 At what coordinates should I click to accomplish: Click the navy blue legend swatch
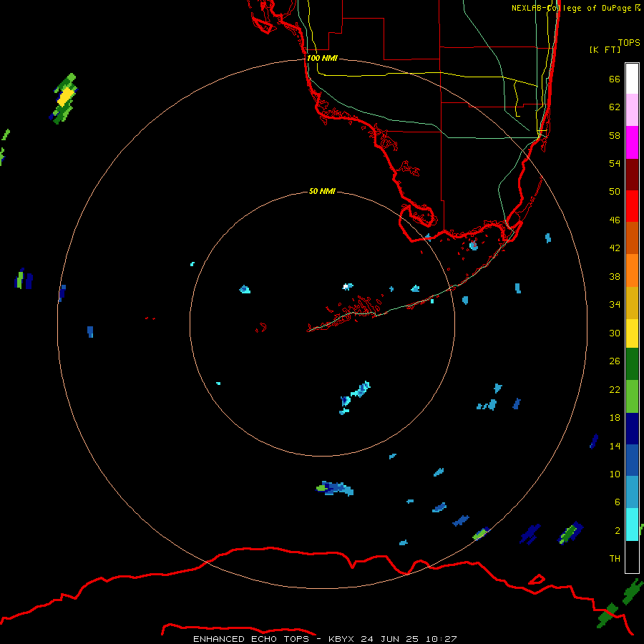coord(632,429)
